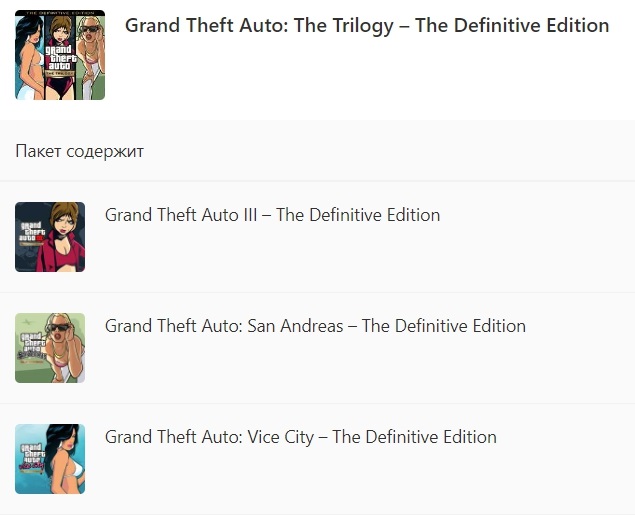The width and height of the screenshot is (635, 515).
Task: Click the right character panel on Trilogy cover
Action: click(x=90, y=60)
